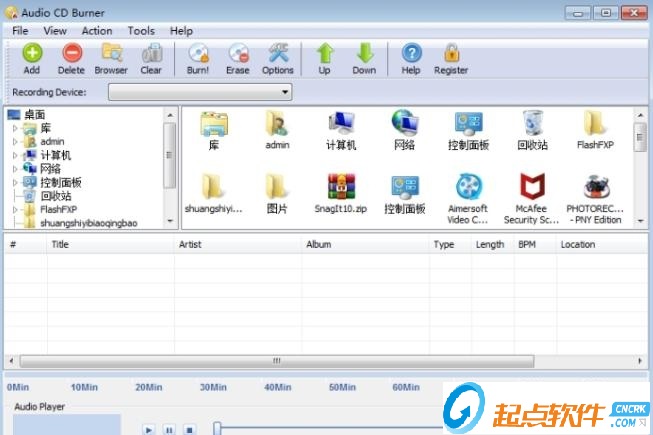Click the Delete toolbar icon
The image size is (653, 435).
click(x=72, y=53)
